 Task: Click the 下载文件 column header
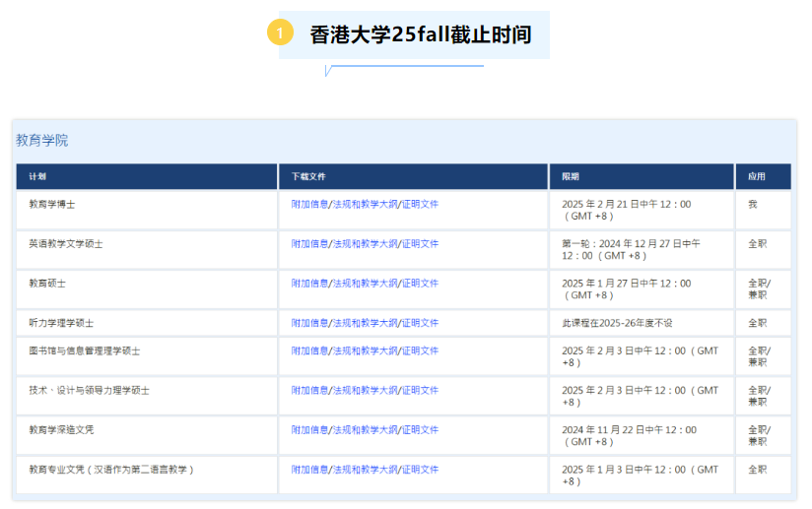click(307, 177)
